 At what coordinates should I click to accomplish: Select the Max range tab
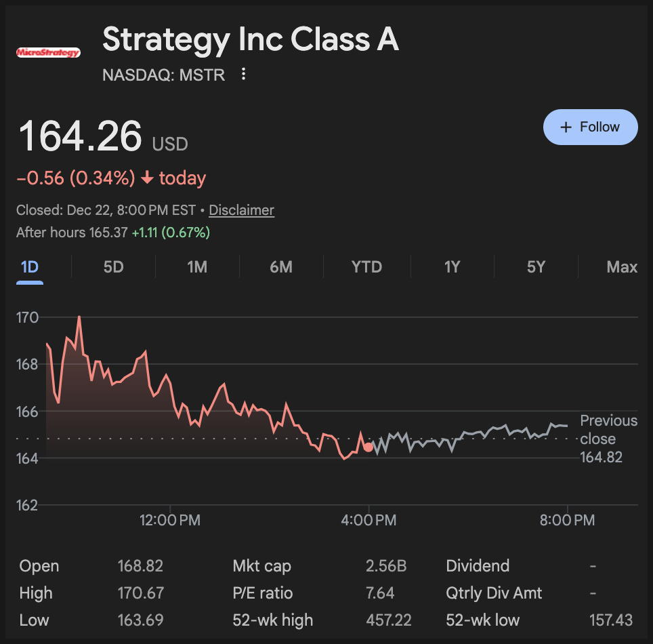pyautogui.click(x=622, y=267)
